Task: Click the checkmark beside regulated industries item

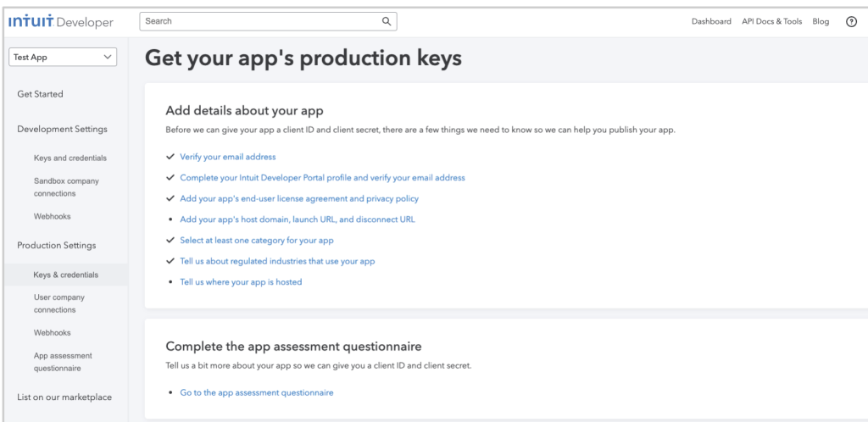Action: tap(170, 261)
